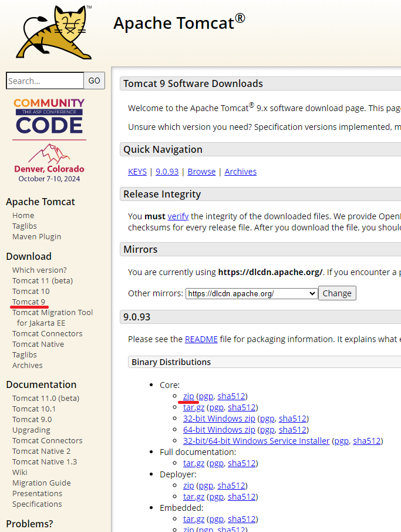Open the pgp signature for Core tar.gz

(x=217, y=407)
